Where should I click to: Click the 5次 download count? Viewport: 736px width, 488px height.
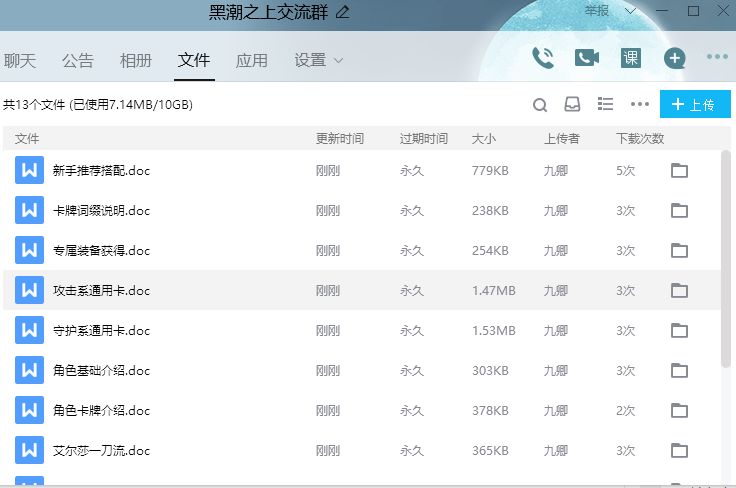coord(626,170)
